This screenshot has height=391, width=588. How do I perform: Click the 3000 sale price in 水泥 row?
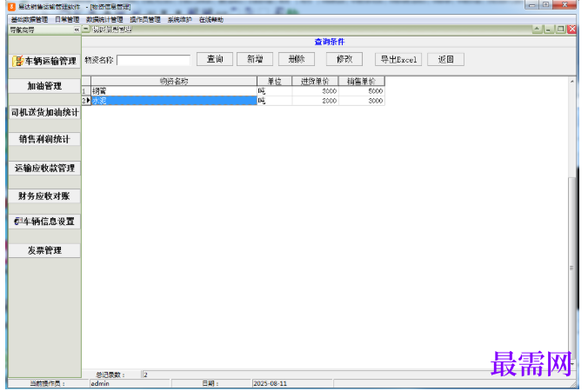362,101
